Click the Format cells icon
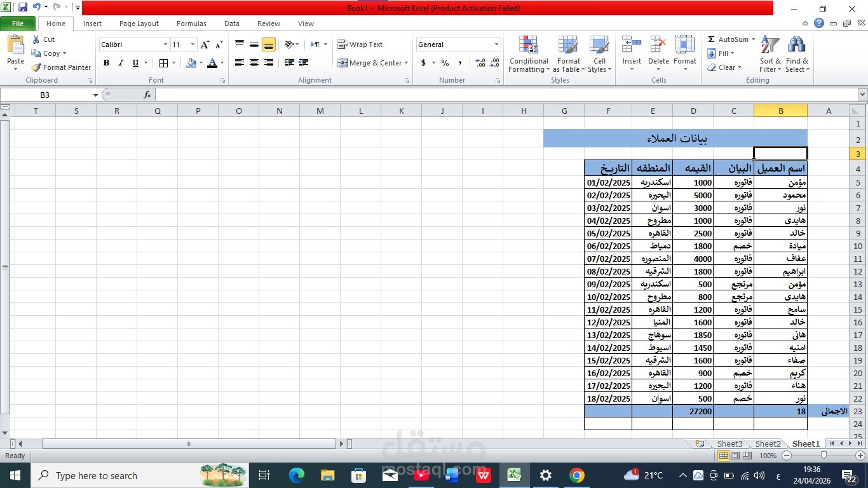 point(685,45)
